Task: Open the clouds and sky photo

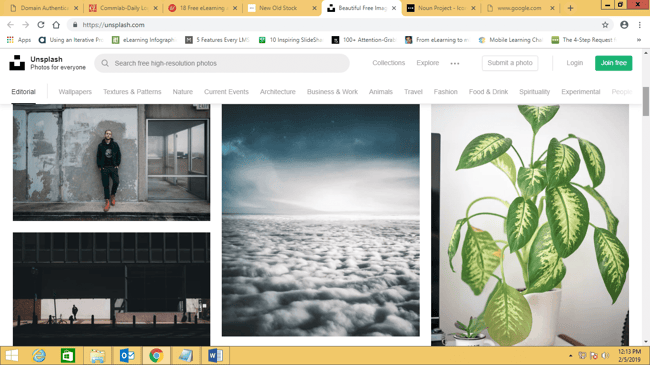Action: 320,220
